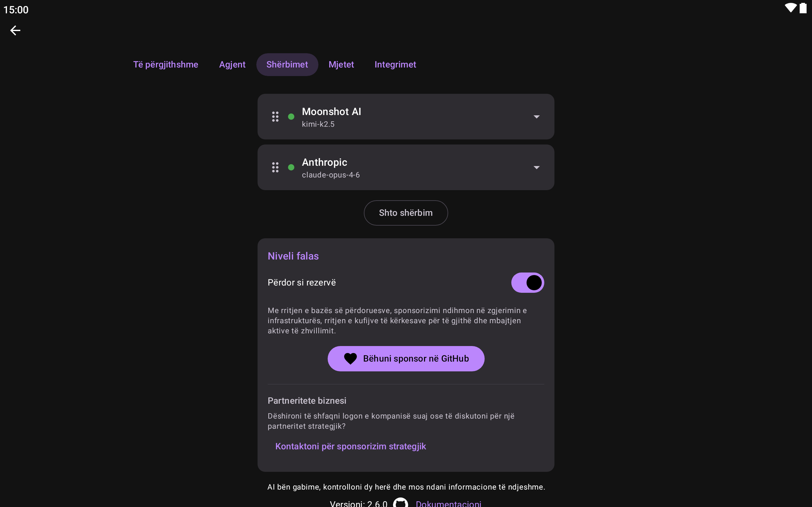This screenshot has width=812, height=507.
Task: Tap the battery status icon
Action: (803, 8)
